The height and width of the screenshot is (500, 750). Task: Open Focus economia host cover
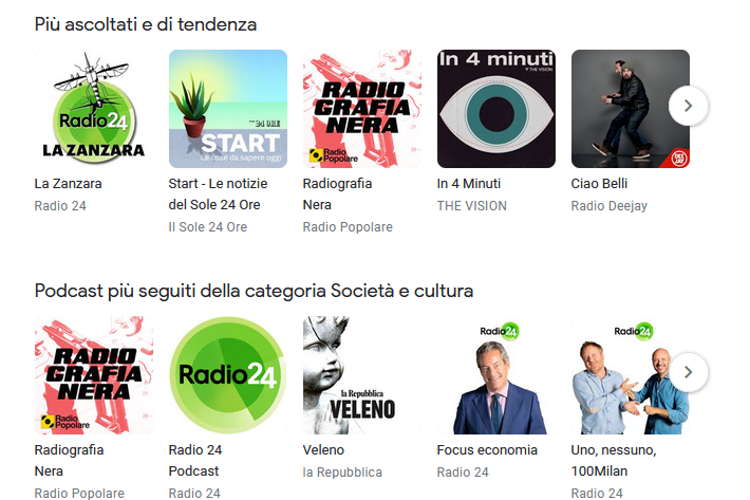point(496,375)
